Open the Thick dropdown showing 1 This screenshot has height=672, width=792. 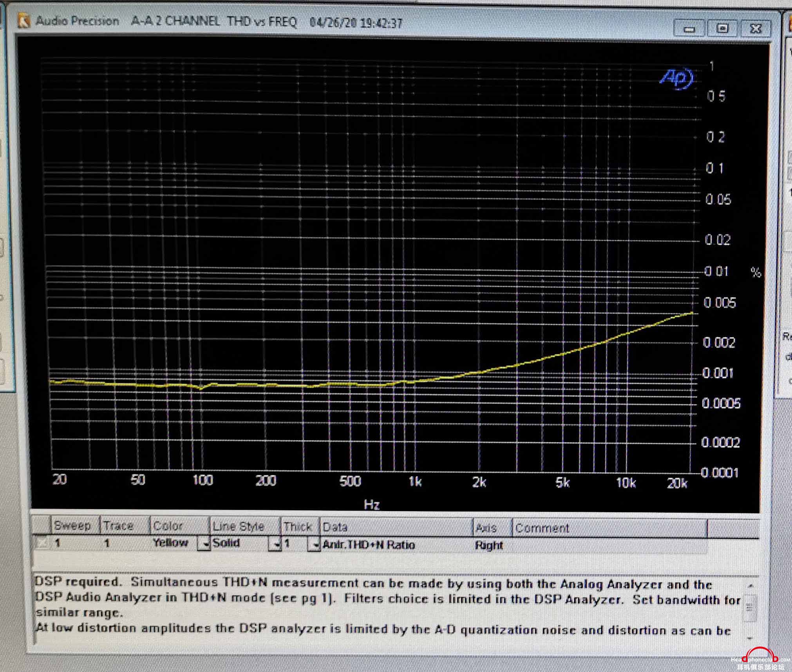[x=314, y=545]
